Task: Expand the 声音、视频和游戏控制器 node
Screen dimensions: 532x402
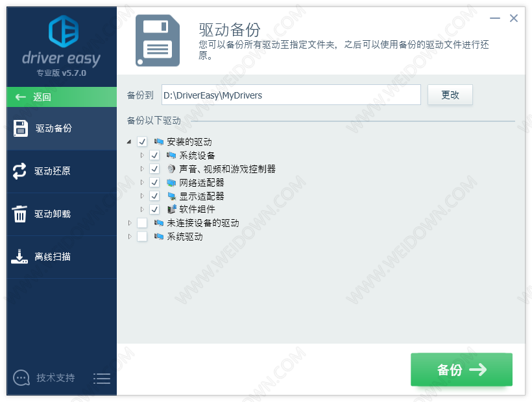Action: [142, 169]
